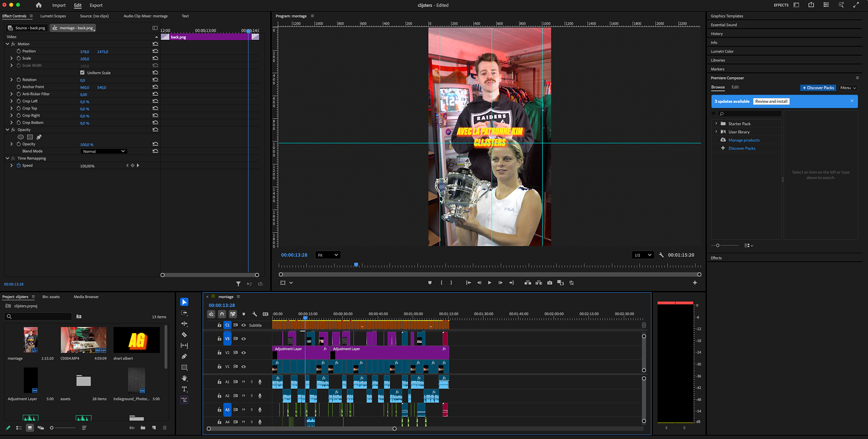Click Export in top workspace bar
The width and height of the screenshot is (868, 439).
96,5
